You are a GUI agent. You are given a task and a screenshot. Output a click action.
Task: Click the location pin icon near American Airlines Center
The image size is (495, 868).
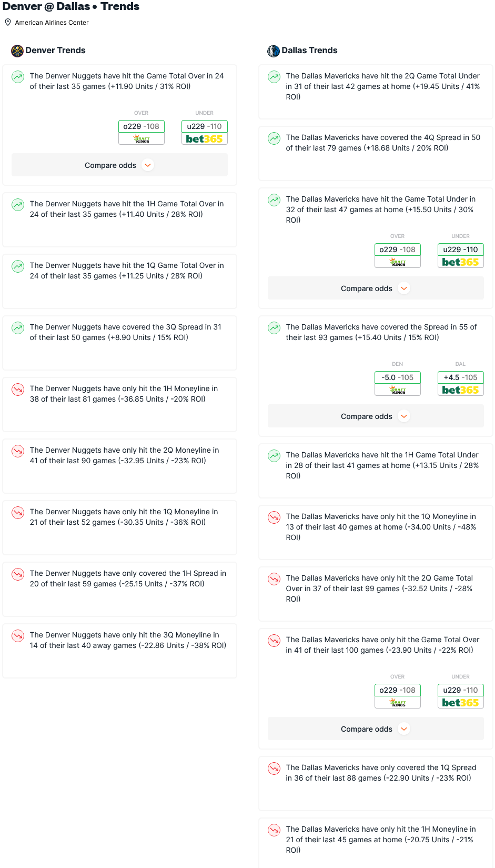click(x=8, y=22)
